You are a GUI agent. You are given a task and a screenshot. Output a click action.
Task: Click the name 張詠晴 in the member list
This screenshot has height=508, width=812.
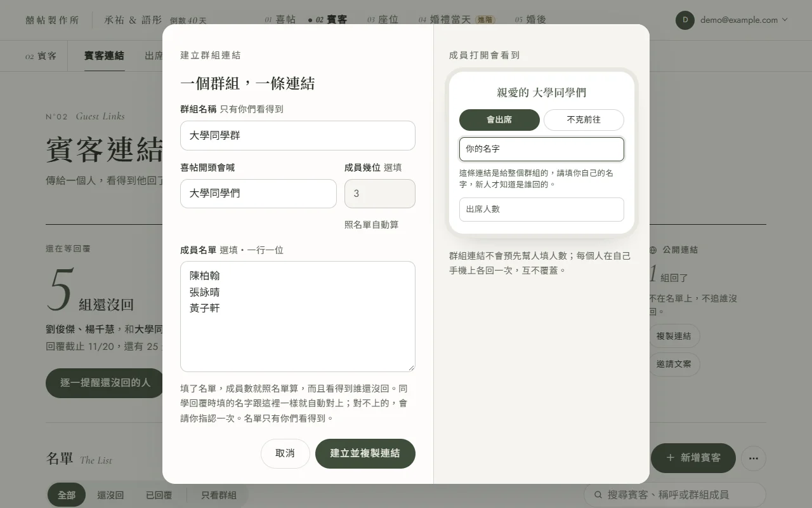pos(205,293)
